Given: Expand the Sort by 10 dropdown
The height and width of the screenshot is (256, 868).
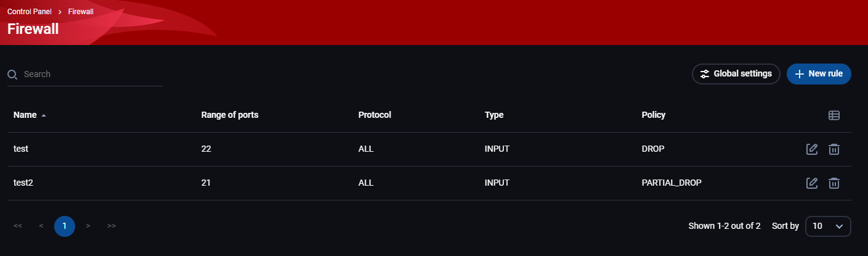Looking at the screenshot, I should click(828, 226).
